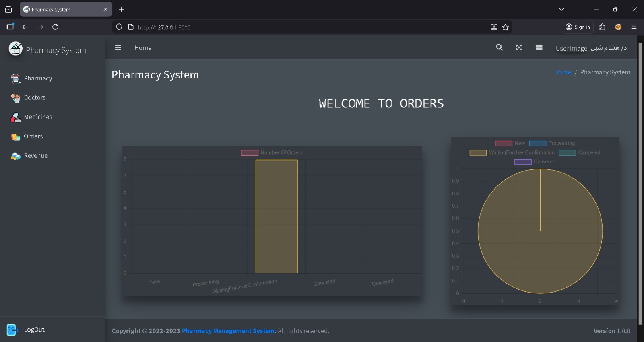The width and height of the screenshot is (644, 342).
Task: Toggle the Number Of Orders legend item
Action: [272, 152]
